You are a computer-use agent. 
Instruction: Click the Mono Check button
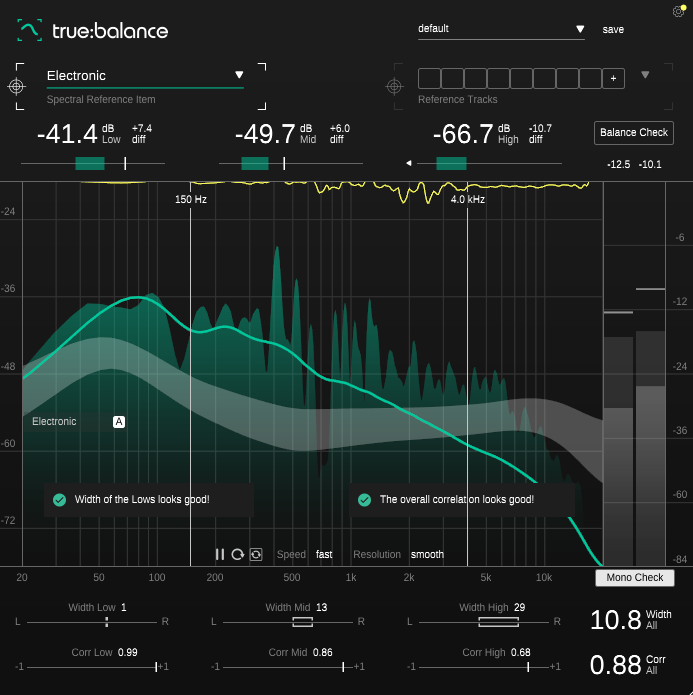coord(635,578)
